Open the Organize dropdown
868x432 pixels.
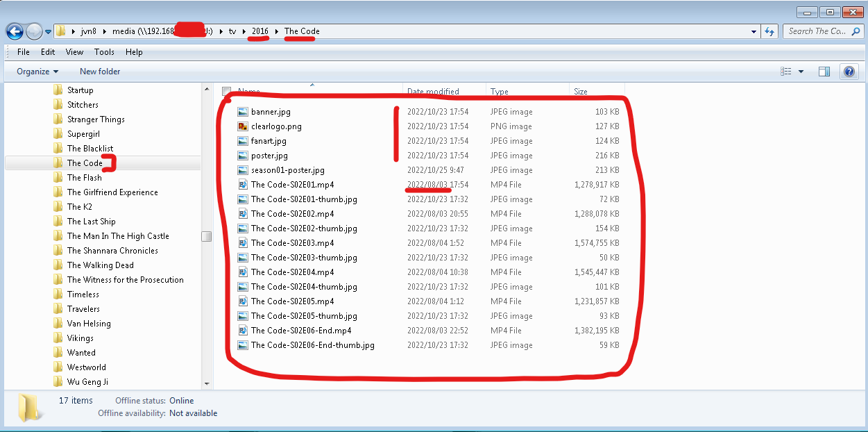(37, 72)
